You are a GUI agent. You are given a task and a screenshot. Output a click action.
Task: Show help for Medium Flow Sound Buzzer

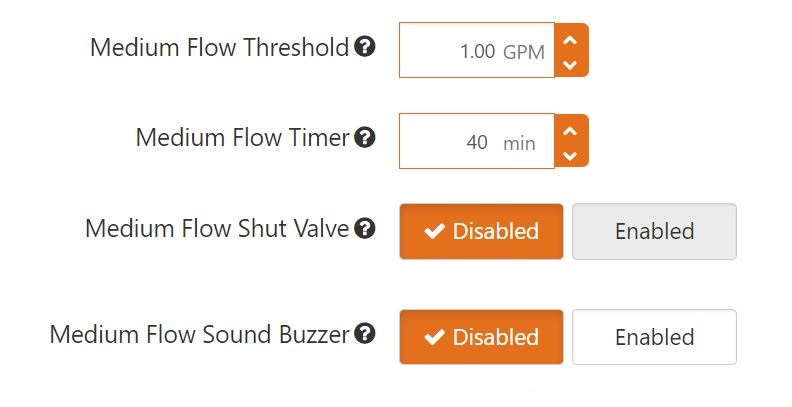click(366, 334)
